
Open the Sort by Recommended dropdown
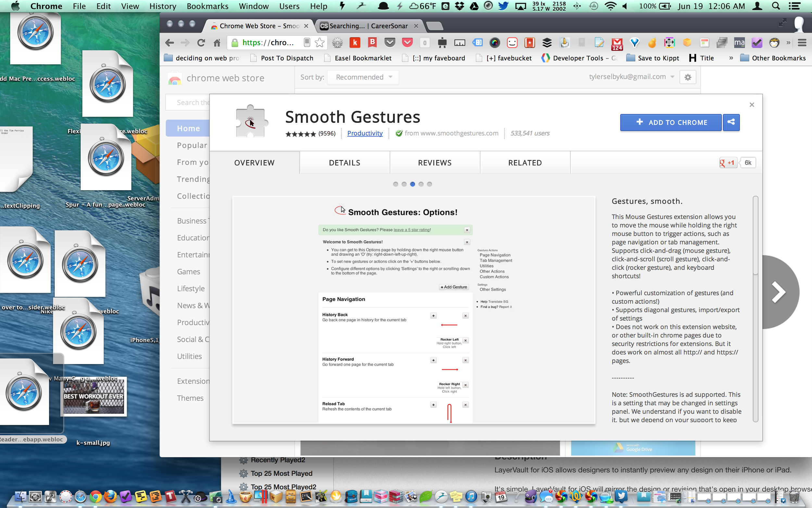coord(363,77)
